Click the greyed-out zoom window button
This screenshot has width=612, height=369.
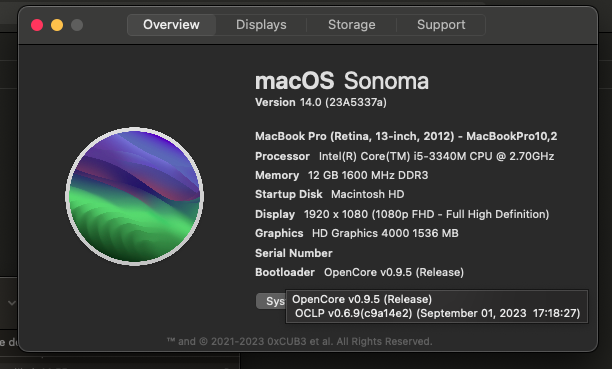click(x=77, y=25)
